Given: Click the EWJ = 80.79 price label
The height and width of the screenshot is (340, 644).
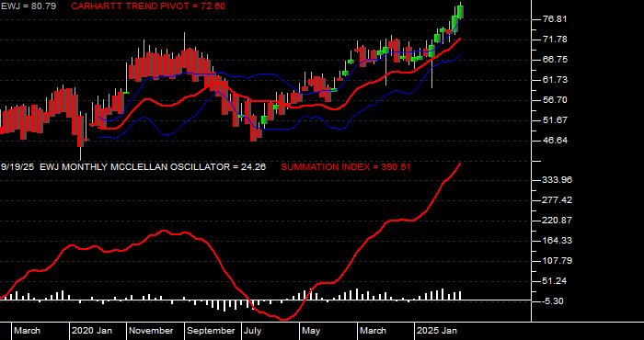Looking at the screenshot, I should point(29,6).
